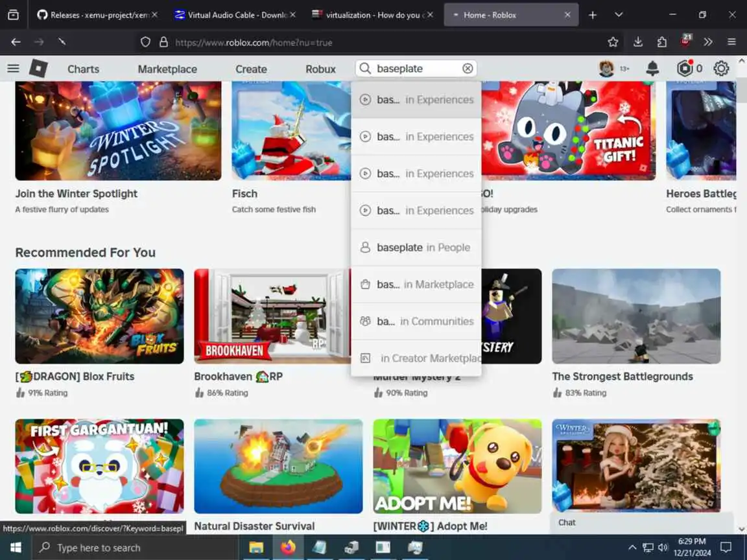
Task: View site security lock information
Action: [163, 42]
